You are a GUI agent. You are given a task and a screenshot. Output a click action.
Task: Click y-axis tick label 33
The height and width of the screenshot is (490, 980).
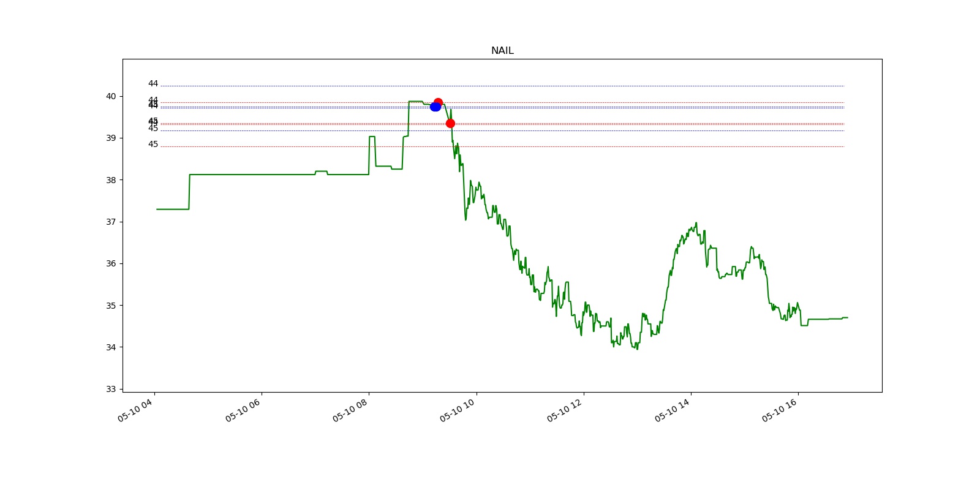[111, 389]
